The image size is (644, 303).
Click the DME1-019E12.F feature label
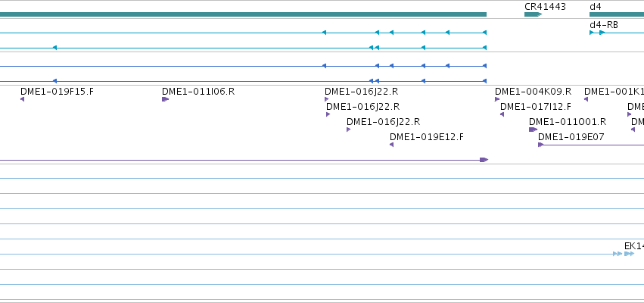(426, 137)
